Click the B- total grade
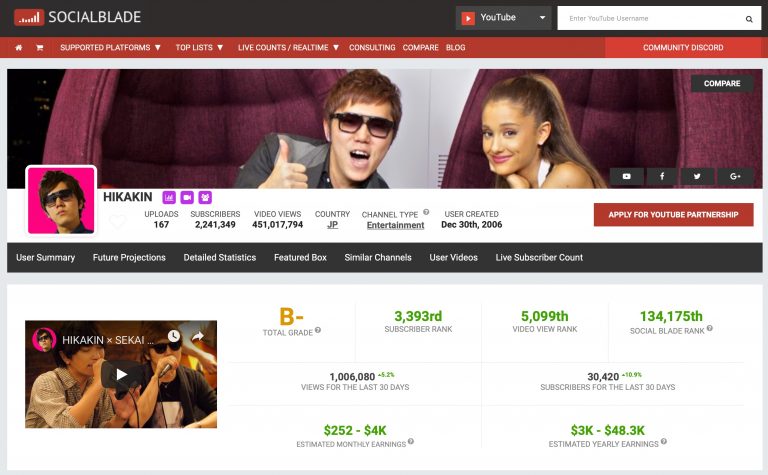The height and width of the screenshot is (475, 768). [291, 316]
